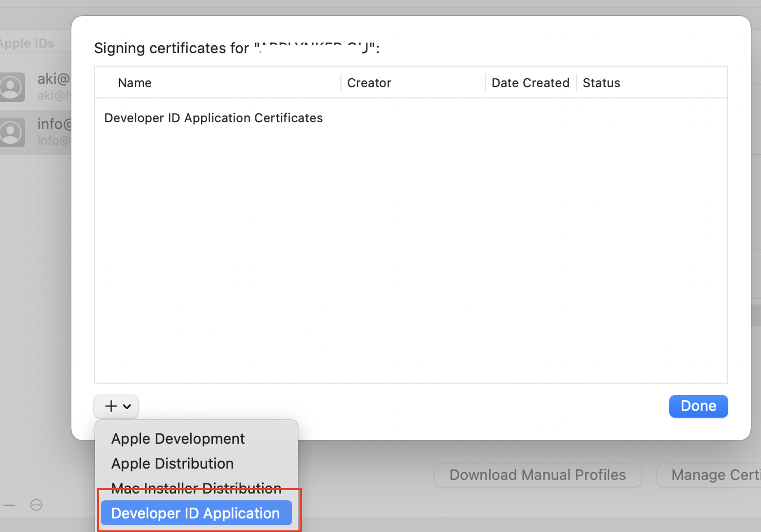Viewport: 761px width, 532px height.
Task: Open the plus add-certificate dropdown
Action: (116, 406)
